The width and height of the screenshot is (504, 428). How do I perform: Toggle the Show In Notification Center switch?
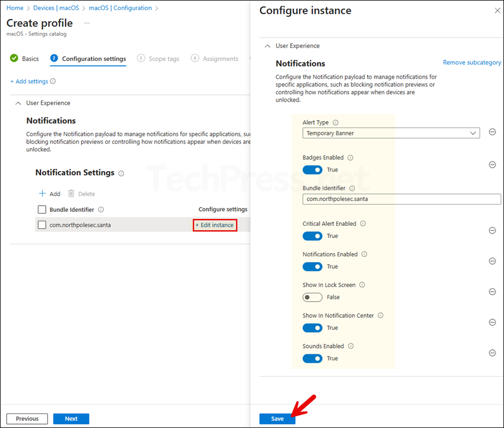(312, 328)
